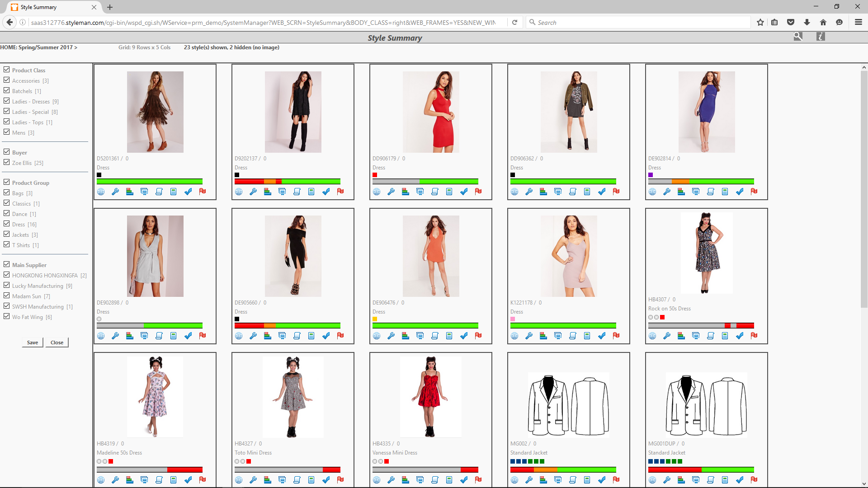Uncheck the Mens product class filter
This screenshot has height=488, width=868.
click(6, 131)
